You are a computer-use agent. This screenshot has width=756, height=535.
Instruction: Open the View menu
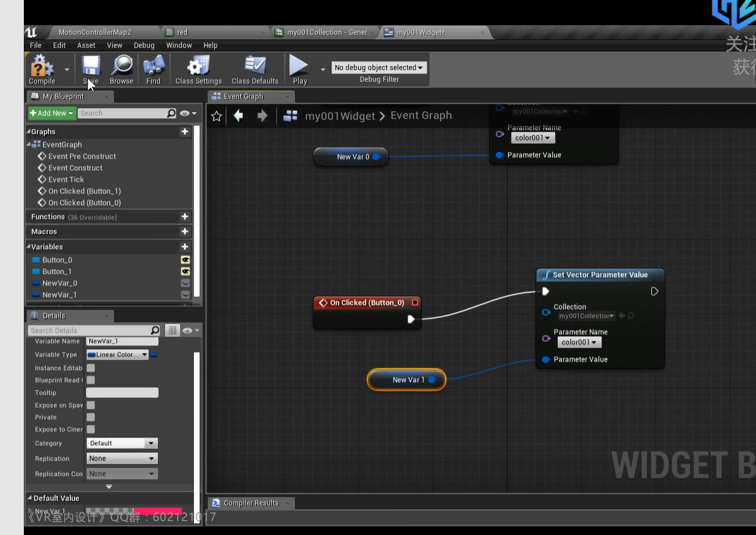[115, 45]
